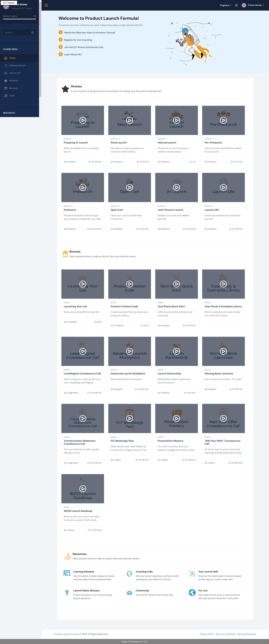Open the hamburger menu icon
The image size is (269, 644).
[46, 5]
